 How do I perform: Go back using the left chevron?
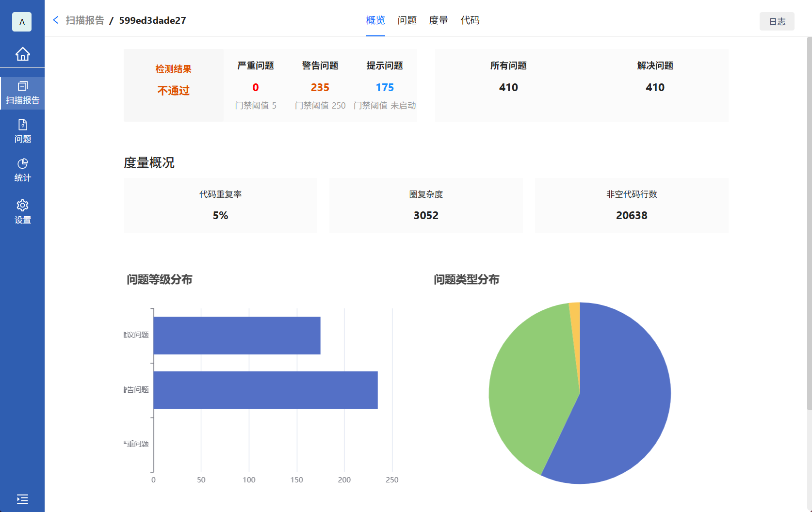tap(56, 20)
